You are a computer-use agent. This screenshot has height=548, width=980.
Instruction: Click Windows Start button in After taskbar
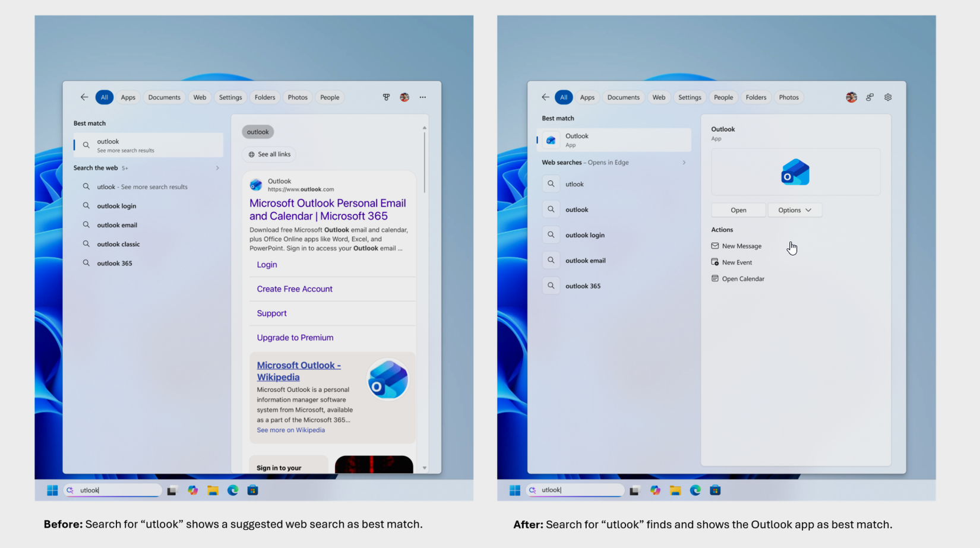[515, 490]
